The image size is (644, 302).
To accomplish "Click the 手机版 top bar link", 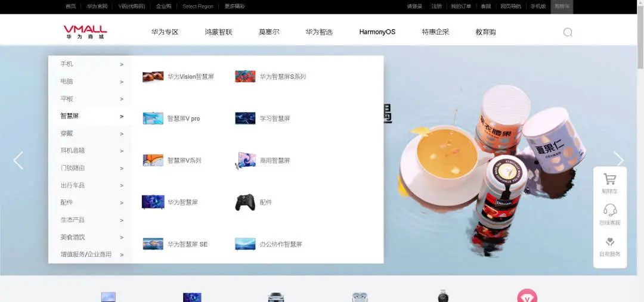I will [x=538, y=7].
